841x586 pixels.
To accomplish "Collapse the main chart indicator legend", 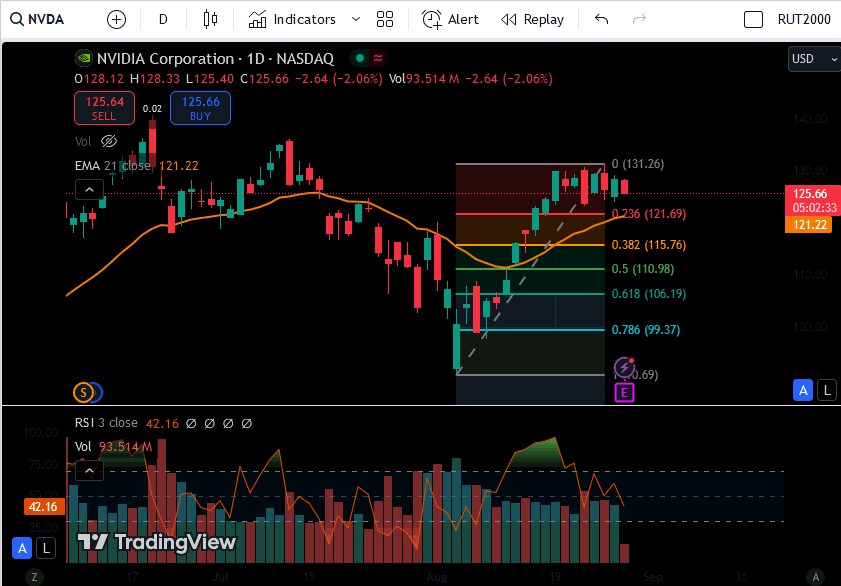I will pos(89,190).
